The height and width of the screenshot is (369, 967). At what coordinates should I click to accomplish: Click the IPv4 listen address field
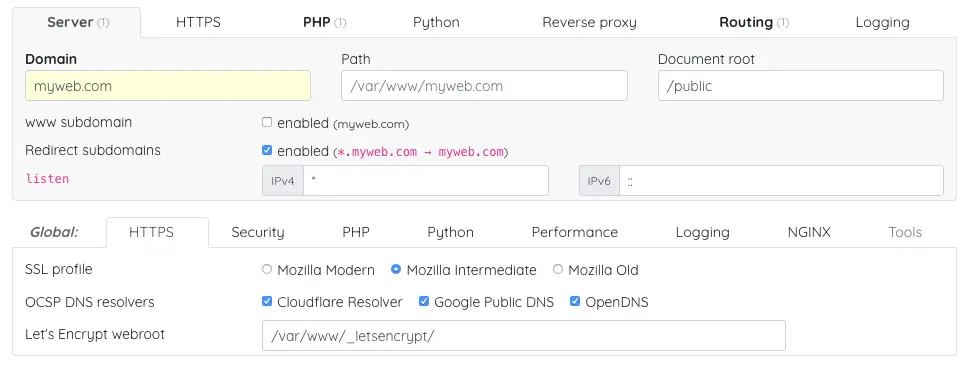426,181
